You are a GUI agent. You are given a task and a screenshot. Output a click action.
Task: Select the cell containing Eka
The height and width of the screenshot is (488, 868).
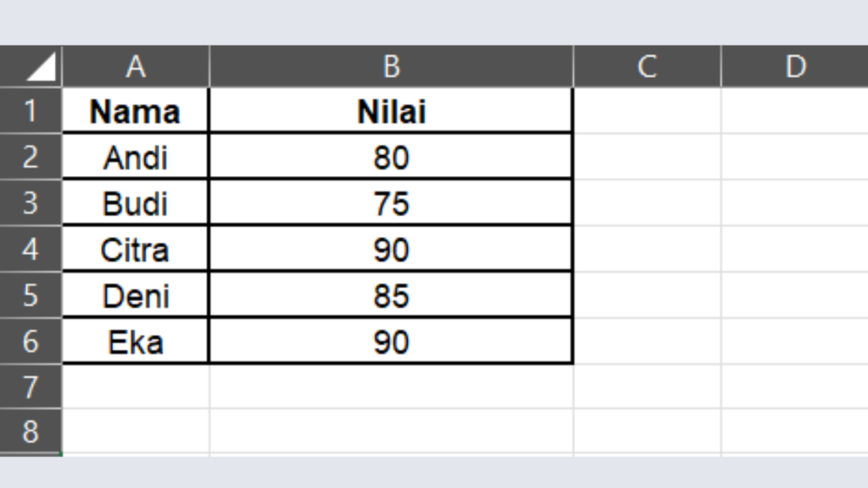click(136, 341)
